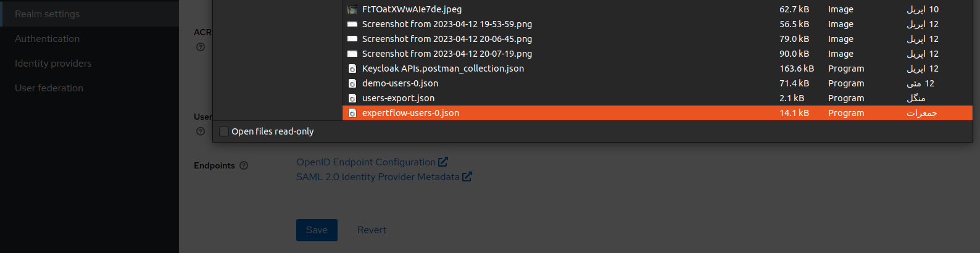Click the Revert button

[x=372, y=230]
